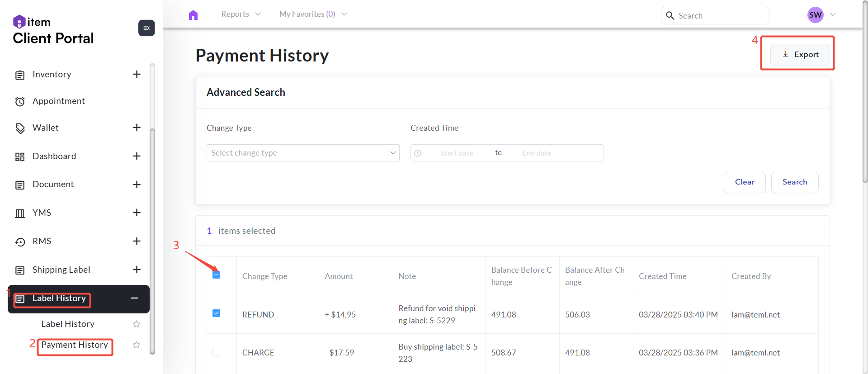
Task: Expand the Reports dropdown menu
Action: point(241,14)
